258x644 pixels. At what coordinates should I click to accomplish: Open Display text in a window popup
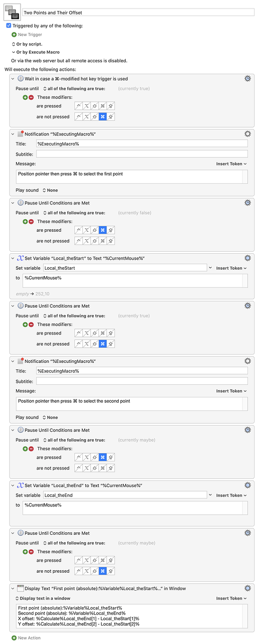(43, 598)
